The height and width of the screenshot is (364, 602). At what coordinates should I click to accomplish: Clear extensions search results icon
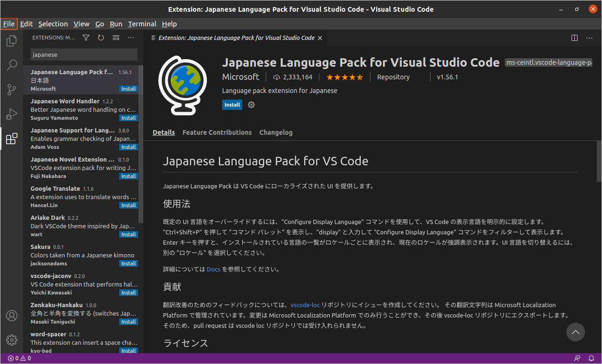pyautogui.click(x=116, y=38)
